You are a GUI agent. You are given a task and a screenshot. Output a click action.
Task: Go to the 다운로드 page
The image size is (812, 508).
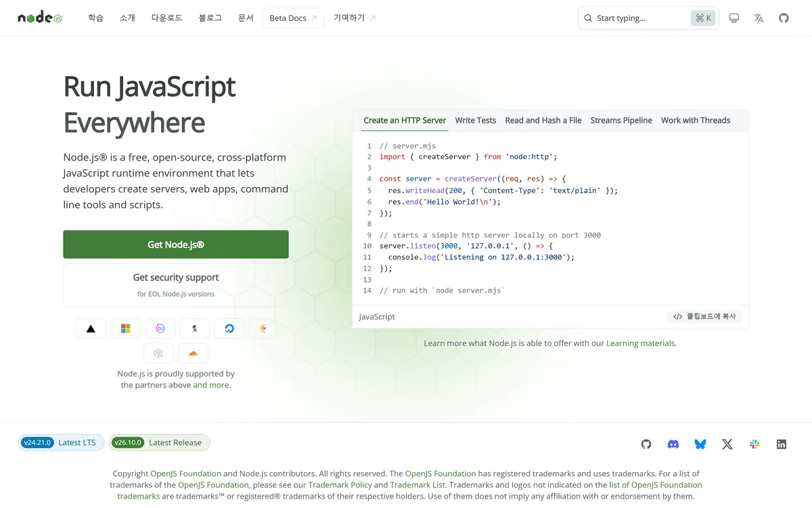[167, 18]
